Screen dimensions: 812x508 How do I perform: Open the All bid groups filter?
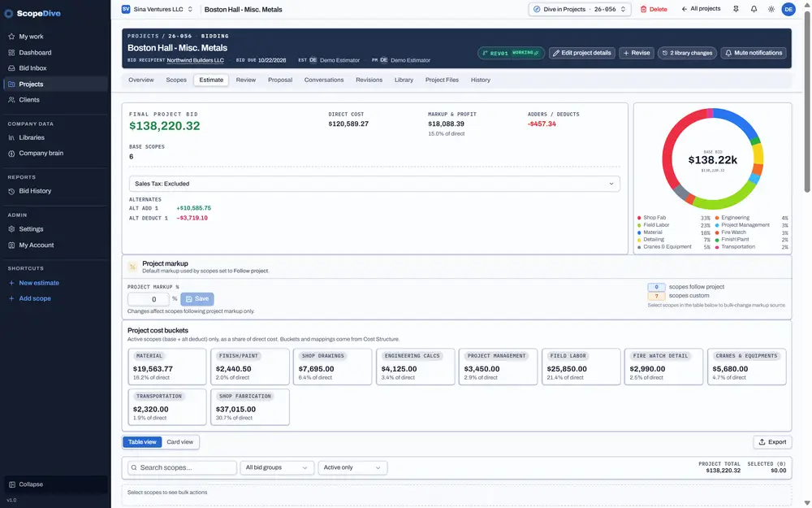tap(277, 467)
